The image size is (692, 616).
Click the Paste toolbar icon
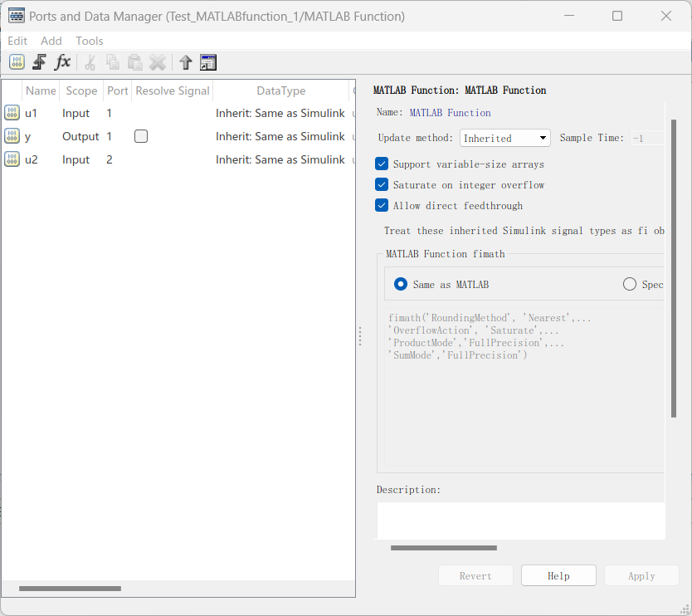click(134, 62)
